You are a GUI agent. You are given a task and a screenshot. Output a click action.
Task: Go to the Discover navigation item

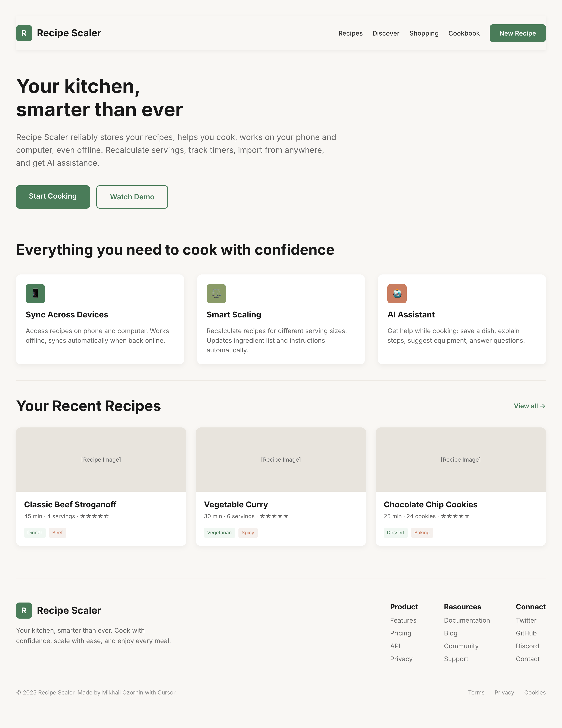pos(386,33)
